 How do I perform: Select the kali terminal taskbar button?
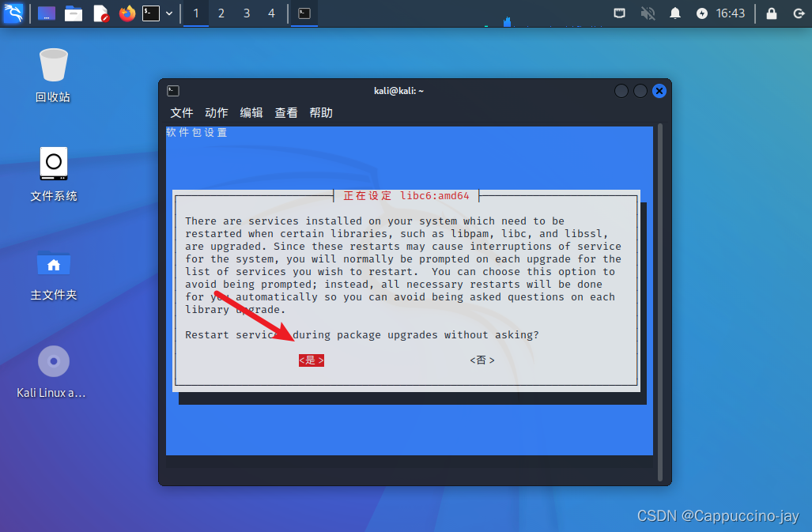304,13
